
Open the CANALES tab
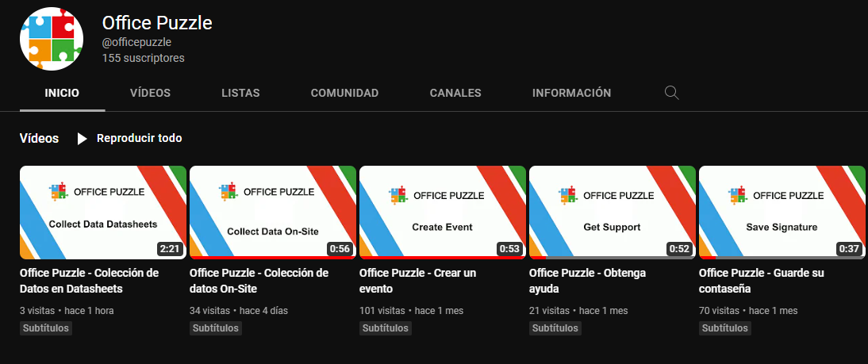tap(455, 93)
